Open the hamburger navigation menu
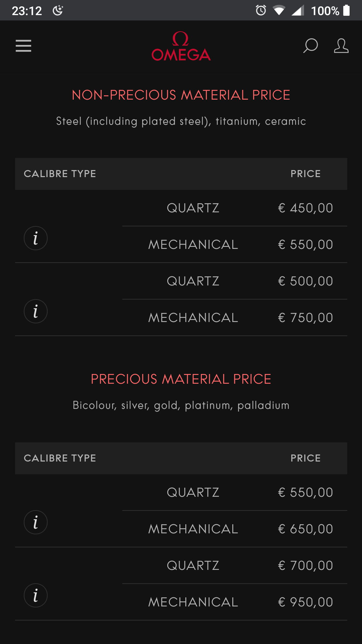This screenshot has width=362, height=644. (x=23, y=46)
